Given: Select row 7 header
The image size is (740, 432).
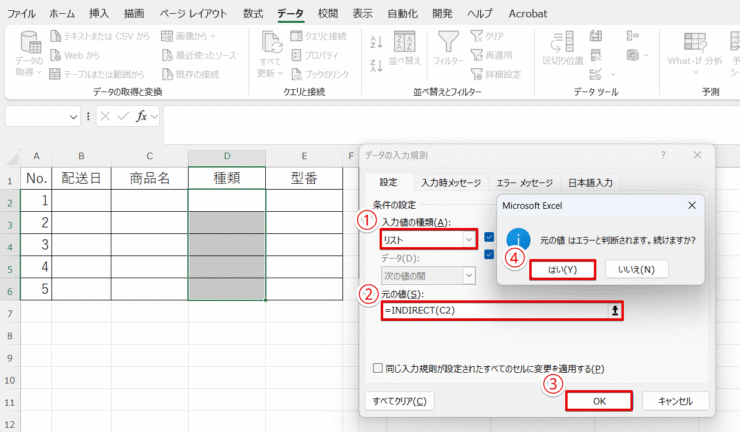Looking at the screenshot, I should pyautogui.click(x=10, y=313).
